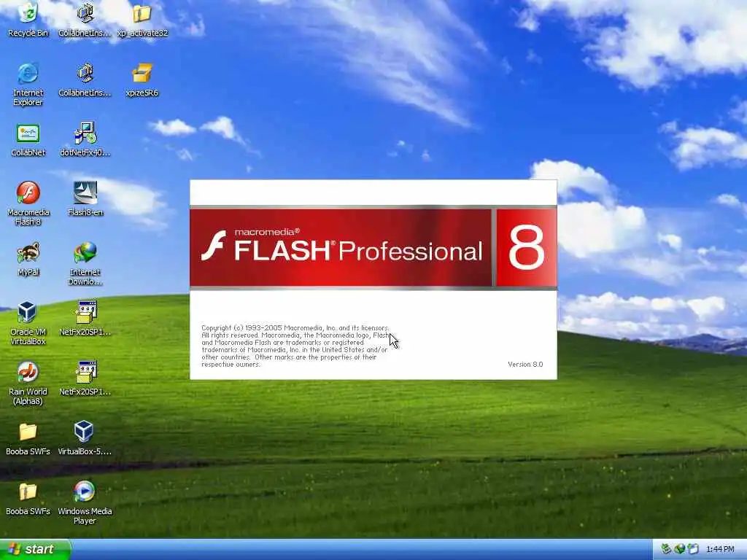Select NetFx20SP1 icon beside Oracle VM VirtualBox

click(85, 319)
